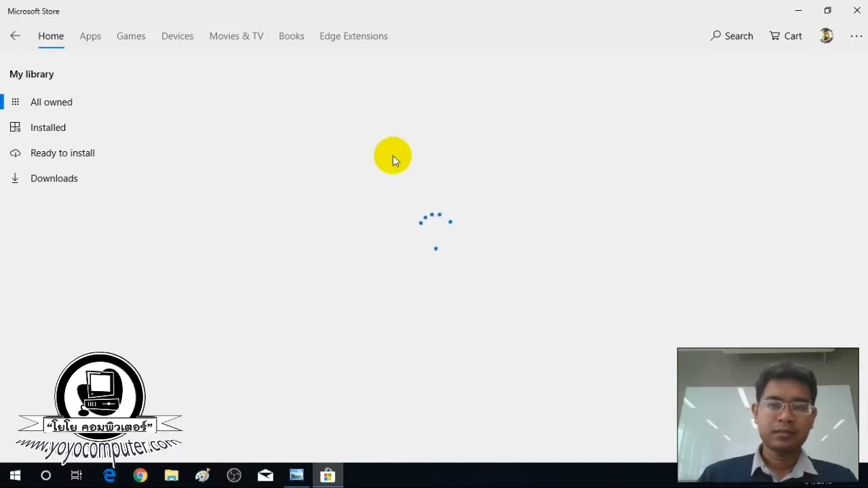
Task: View the shopping Cart
Action: coord(785,36)
